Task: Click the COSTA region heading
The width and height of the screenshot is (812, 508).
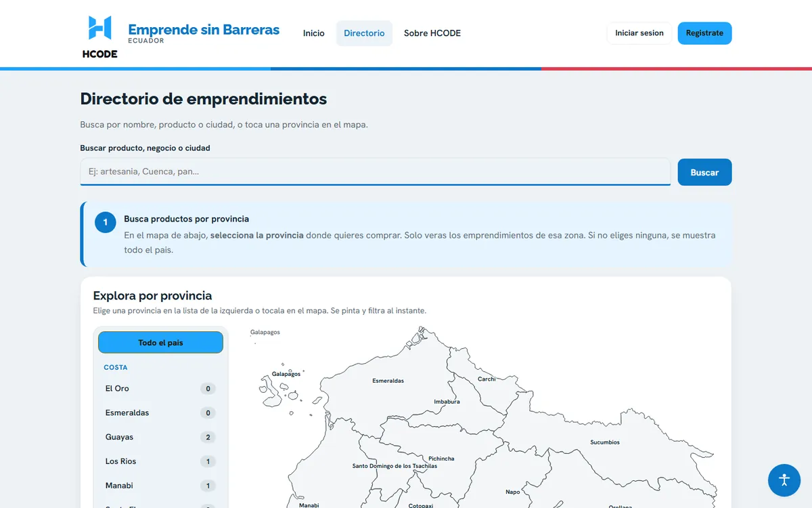Action: coord(116,368)
